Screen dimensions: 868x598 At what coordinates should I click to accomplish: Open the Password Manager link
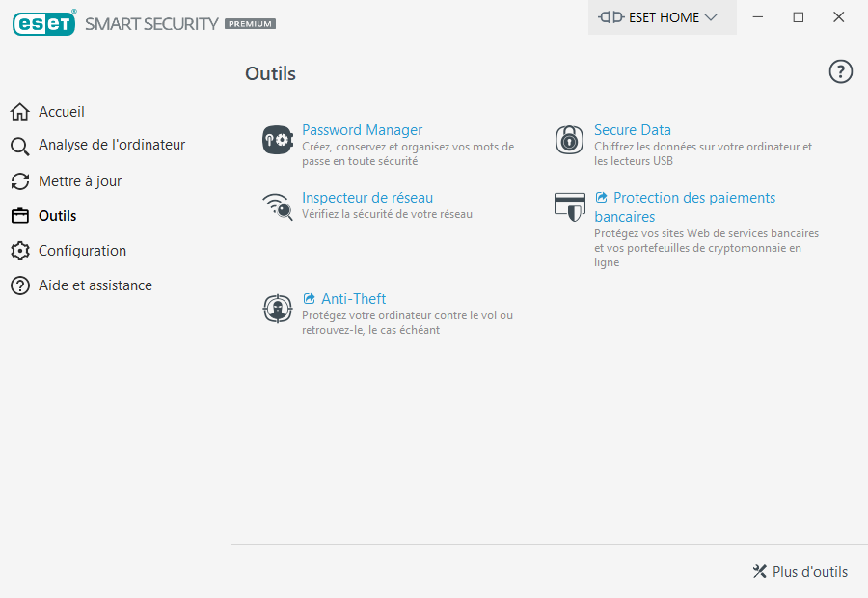click(362, 130)
